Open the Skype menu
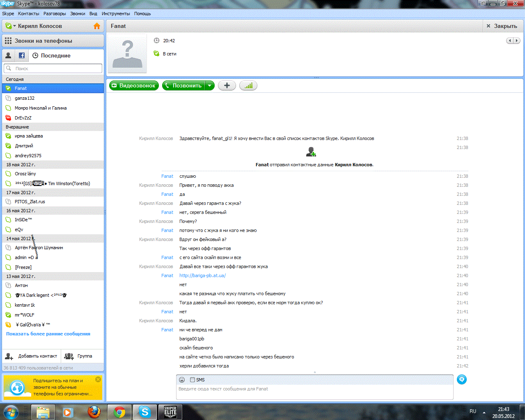 pyautogui.click(x=8, y=14)
